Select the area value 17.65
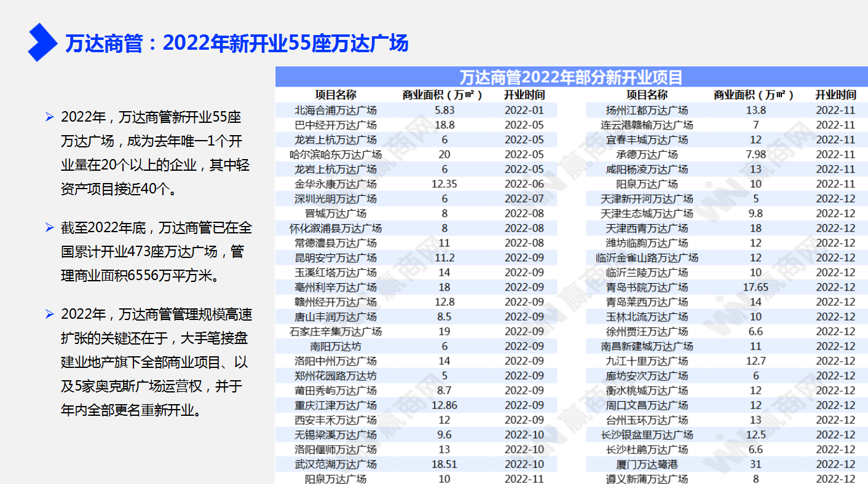This screenshot has width=868, height=484. 756,287
